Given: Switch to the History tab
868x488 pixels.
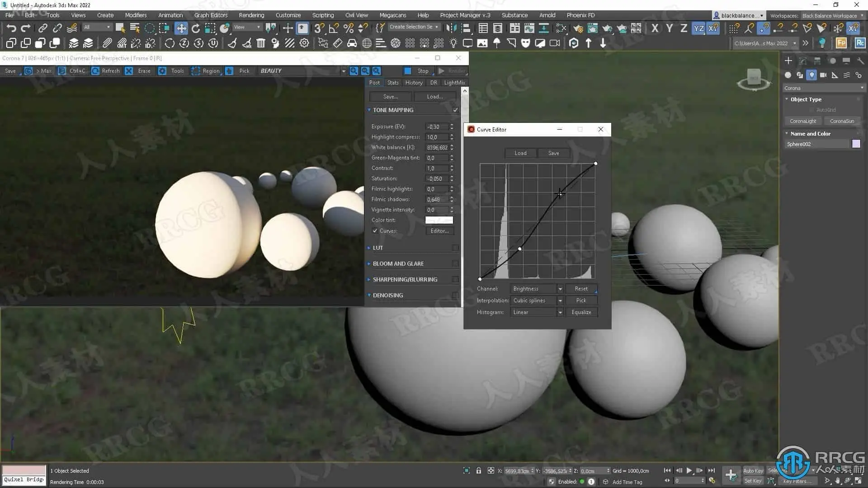Looking at the screenshot, I should [x=414, y=82].
